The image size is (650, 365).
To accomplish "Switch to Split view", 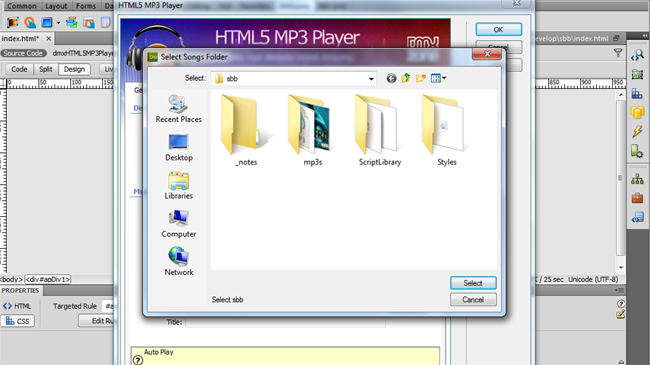I will [46, 69].
